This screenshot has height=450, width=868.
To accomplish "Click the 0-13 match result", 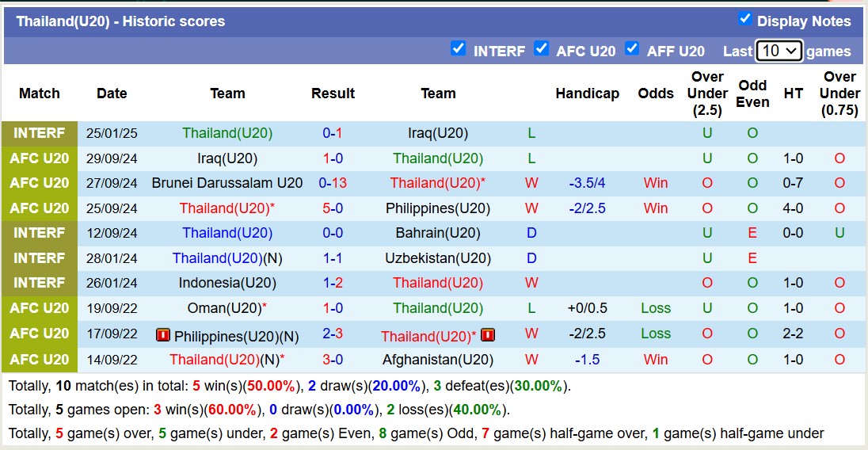I will tap(333, 183).
